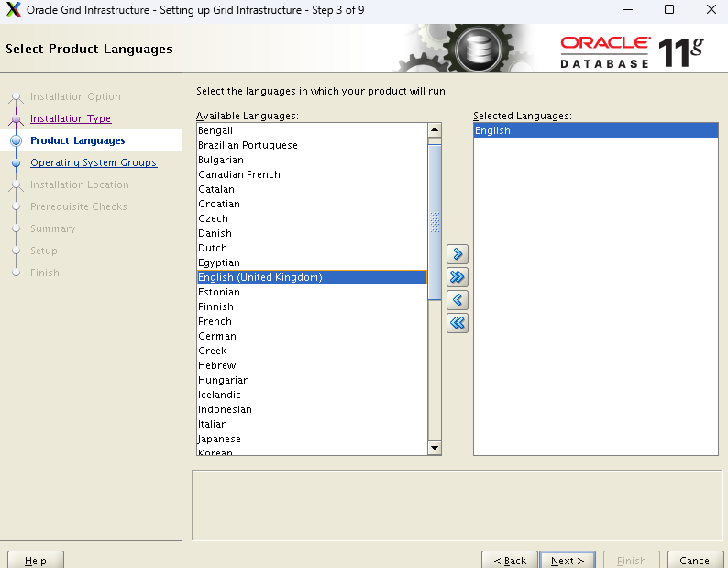Select Croatian language entry
This screenshot has width=728, height=568.
pyautogui.click(x=312, y=204)
